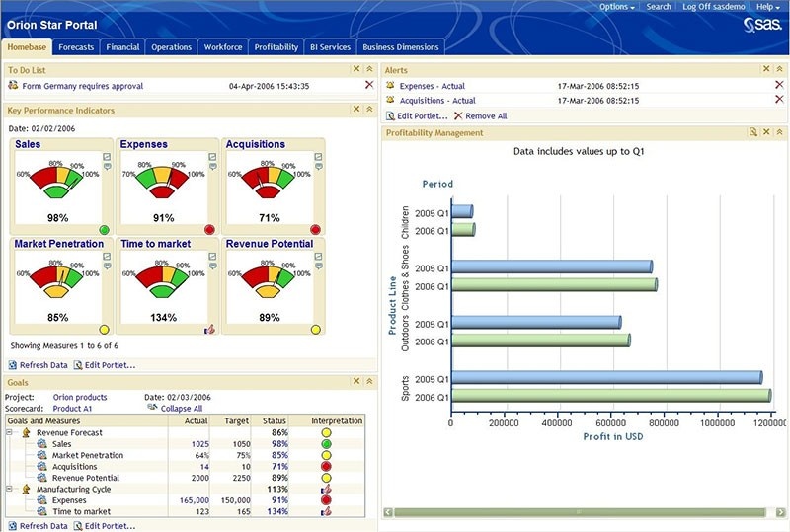Collapse the Profitability Management portlet
This screenshot has width=790, height=532.
[779, 132]
